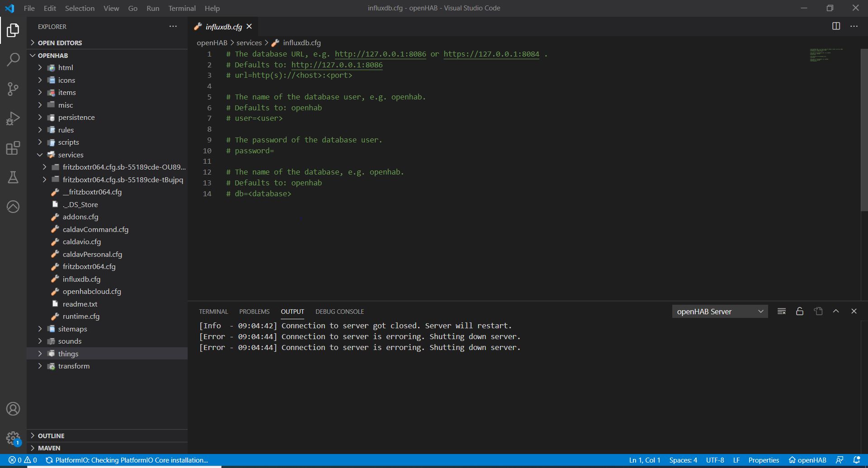Open the Manage gear icon

(x=13, y=438)
